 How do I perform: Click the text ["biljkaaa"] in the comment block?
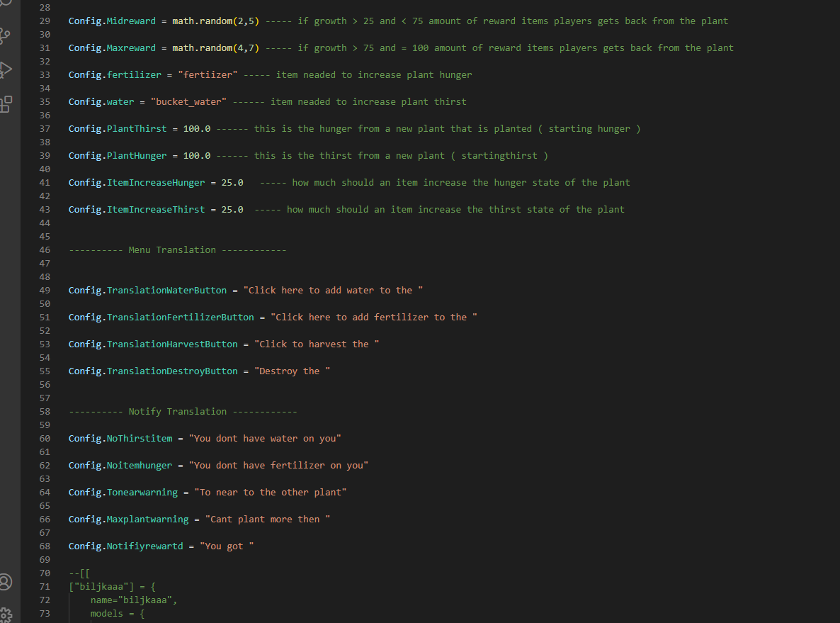(101, 587)
